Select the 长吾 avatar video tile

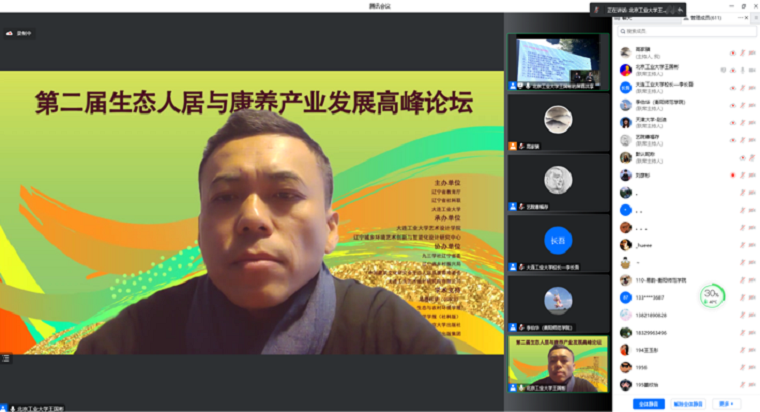(558, 241)
